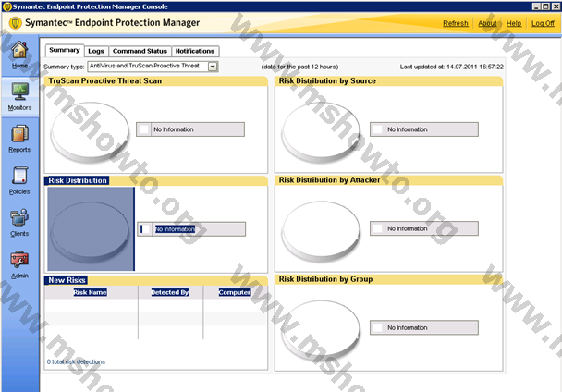The image size is (562, 392).
Task: Click TruScan Proactive Threat Scan pie chart
Action: (x=90, y=131)
